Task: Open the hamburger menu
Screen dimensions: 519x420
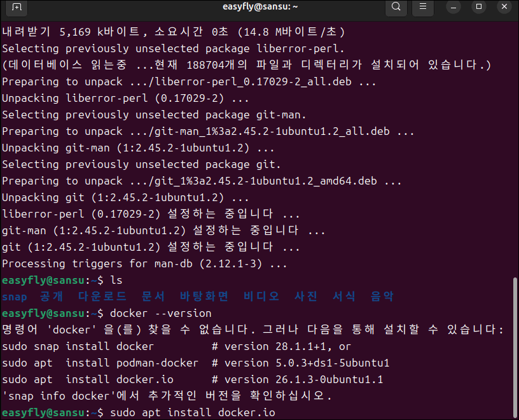Action: tap(423, 6)
